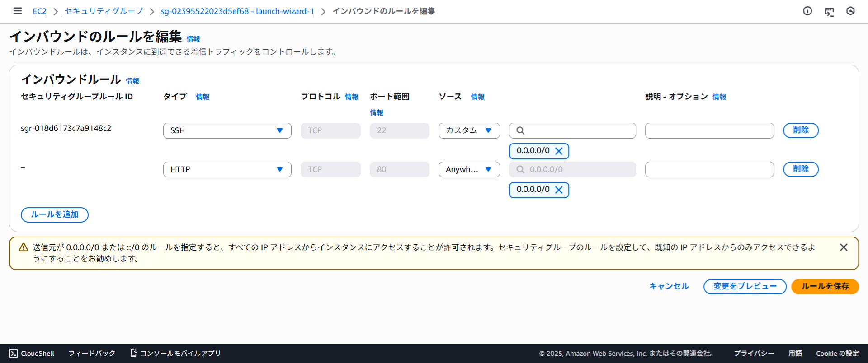Remove 0.0.0.0/0 chip from SSH rule
868x363 pixels.
coord(559,151)
